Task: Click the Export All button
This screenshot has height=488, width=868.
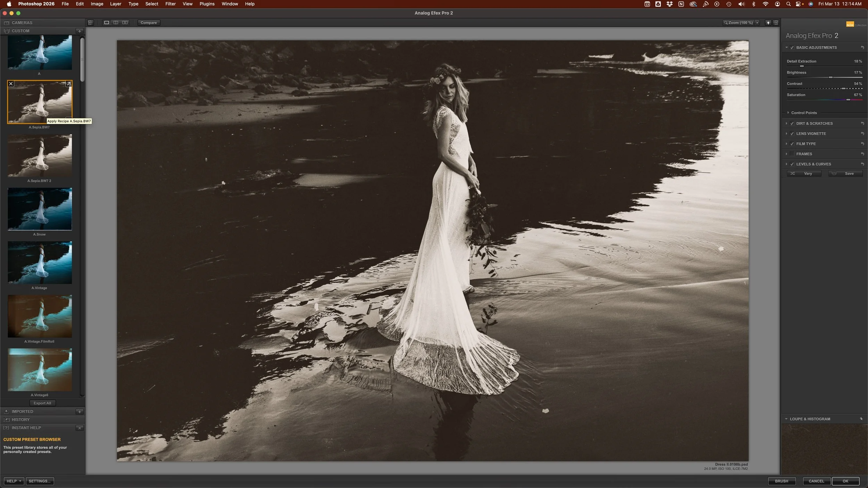Action: (42, 403)
